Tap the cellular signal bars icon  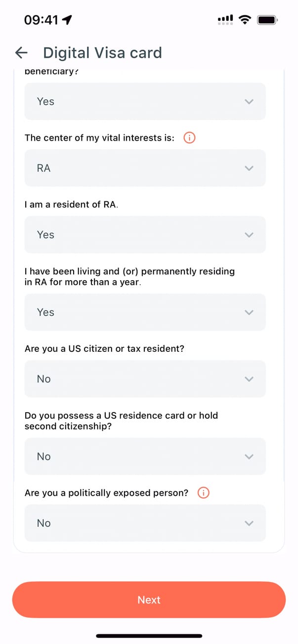(x=225, y=20)
